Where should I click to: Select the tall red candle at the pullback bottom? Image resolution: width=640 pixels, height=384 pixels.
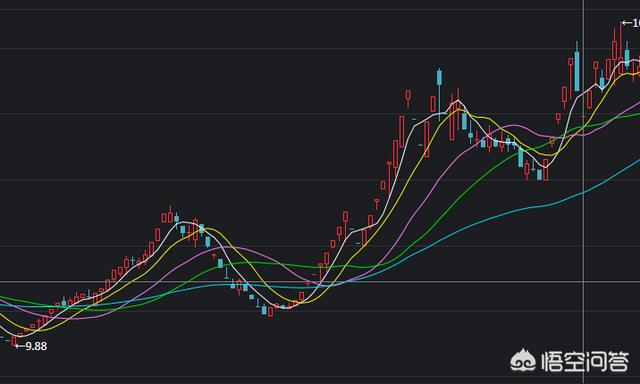546,169
